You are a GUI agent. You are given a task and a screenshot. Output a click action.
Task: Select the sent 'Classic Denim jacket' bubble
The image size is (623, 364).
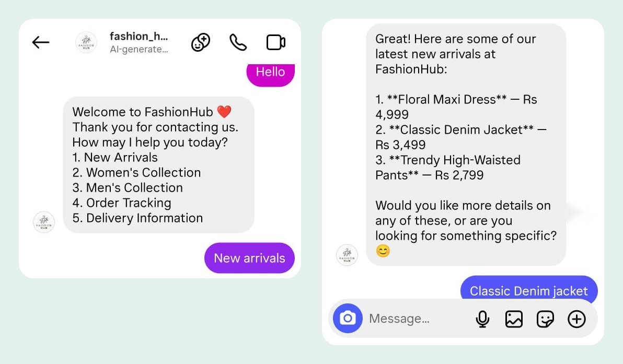(529, 289)
